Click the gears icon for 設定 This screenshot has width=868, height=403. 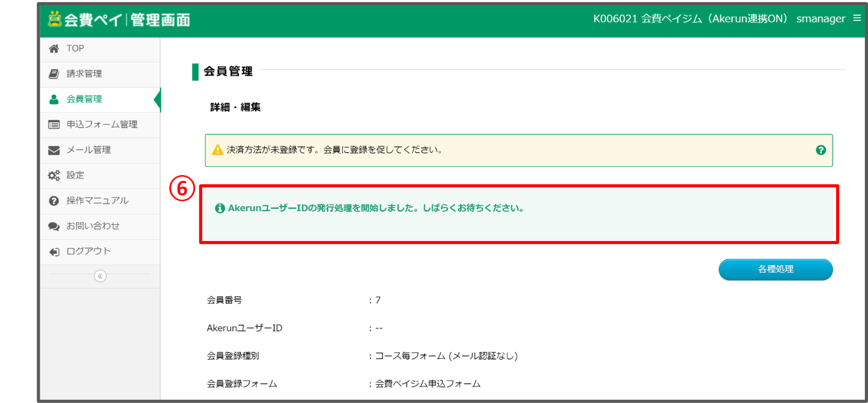tap(54, 176)
